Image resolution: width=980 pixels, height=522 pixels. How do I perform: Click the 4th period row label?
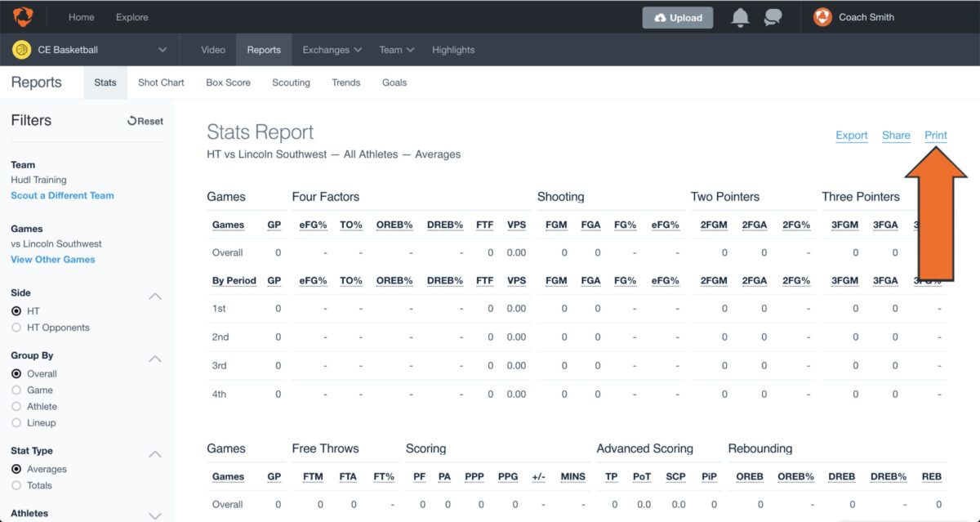[x=220, y=395]
